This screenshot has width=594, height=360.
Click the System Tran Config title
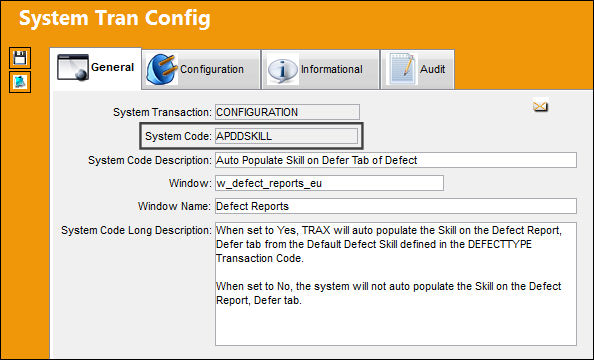(115, 18)
